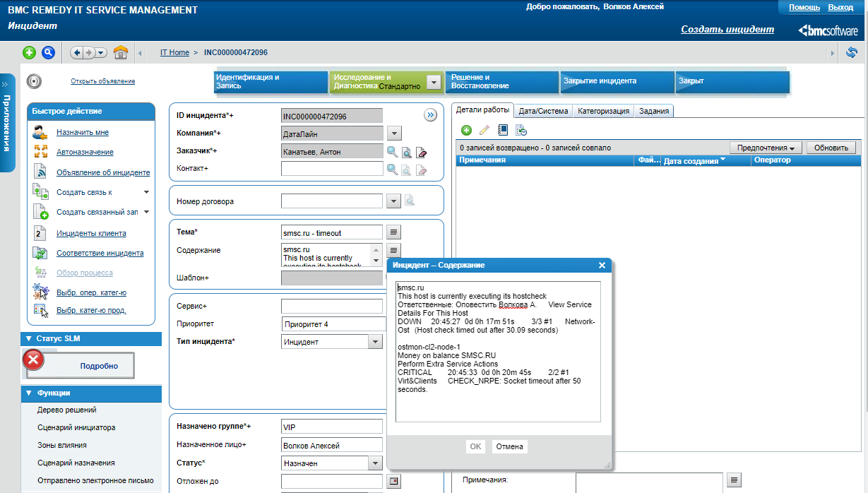Click the IT Home breadcrumb link
Image resolution: width=868 pixels, height=493 pixels.
pyautogui.click(x=174, y=52)
